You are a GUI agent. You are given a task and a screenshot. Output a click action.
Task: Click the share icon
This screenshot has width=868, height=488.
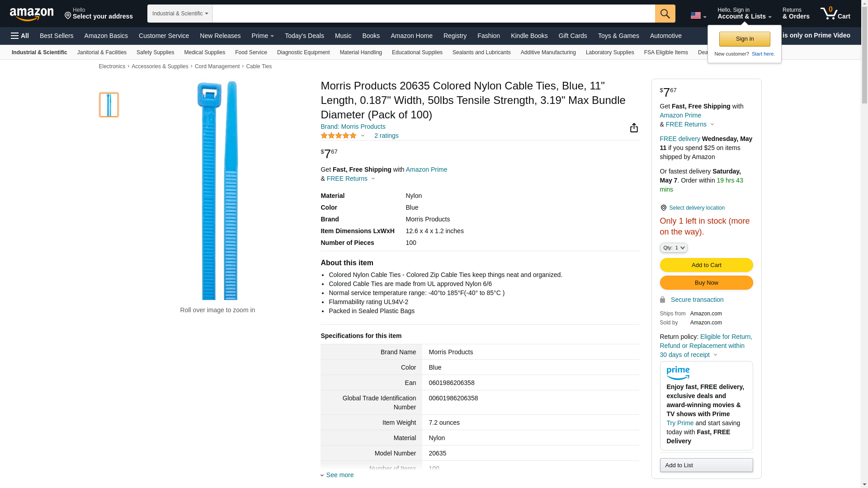point(634,128)
